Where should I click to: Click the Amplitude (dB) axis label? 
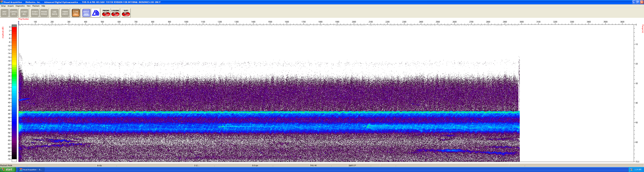click(x=3, y=33)
